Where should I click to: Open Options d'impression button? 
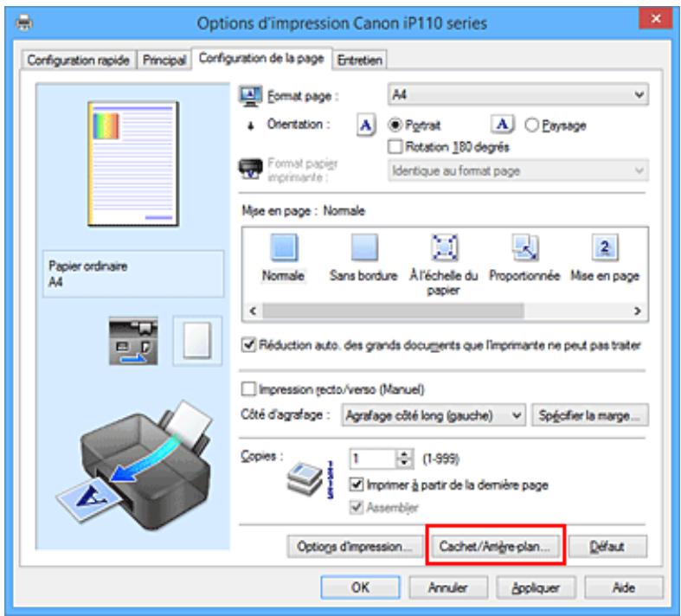click(x=355, y=546)
